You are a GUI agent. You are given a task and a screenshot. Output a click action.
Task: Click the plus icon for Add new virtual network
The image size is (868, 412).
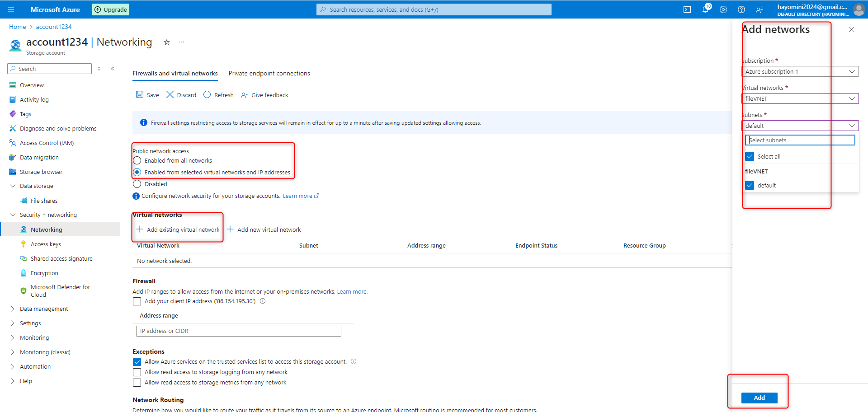click(x=230, y=229)
